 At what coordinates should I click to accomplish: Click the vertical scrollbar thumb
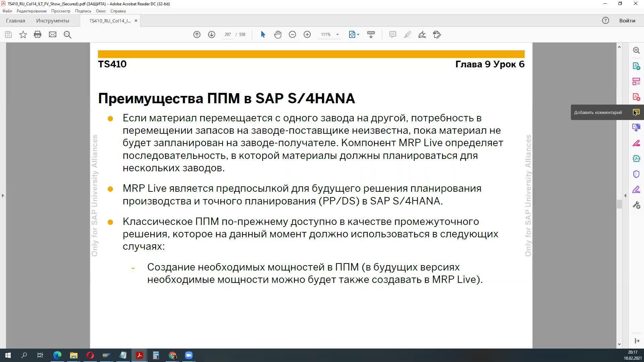tap(619, 204)
